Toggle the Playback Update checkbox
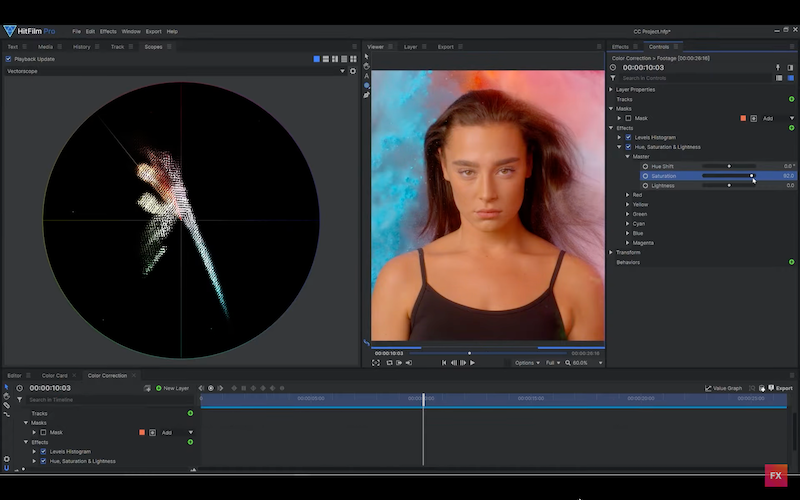 (8, 59)
